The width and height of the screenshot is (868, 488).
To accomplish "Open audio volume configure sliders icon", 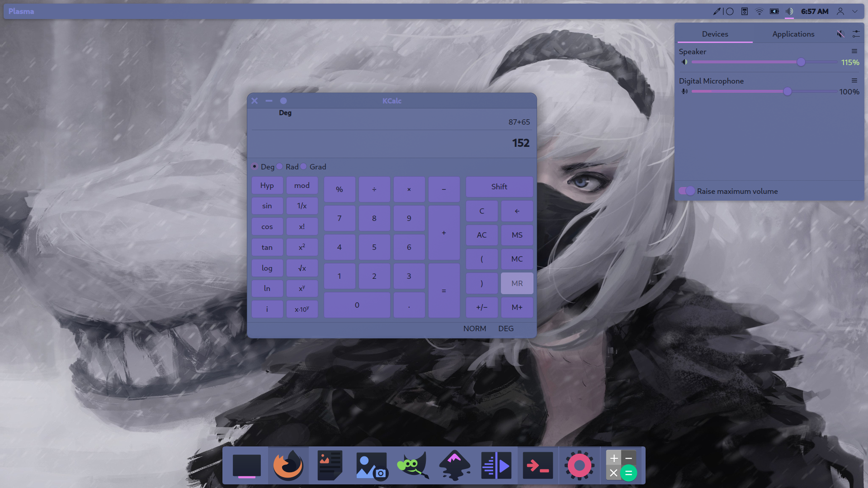I will pos(856,34).
